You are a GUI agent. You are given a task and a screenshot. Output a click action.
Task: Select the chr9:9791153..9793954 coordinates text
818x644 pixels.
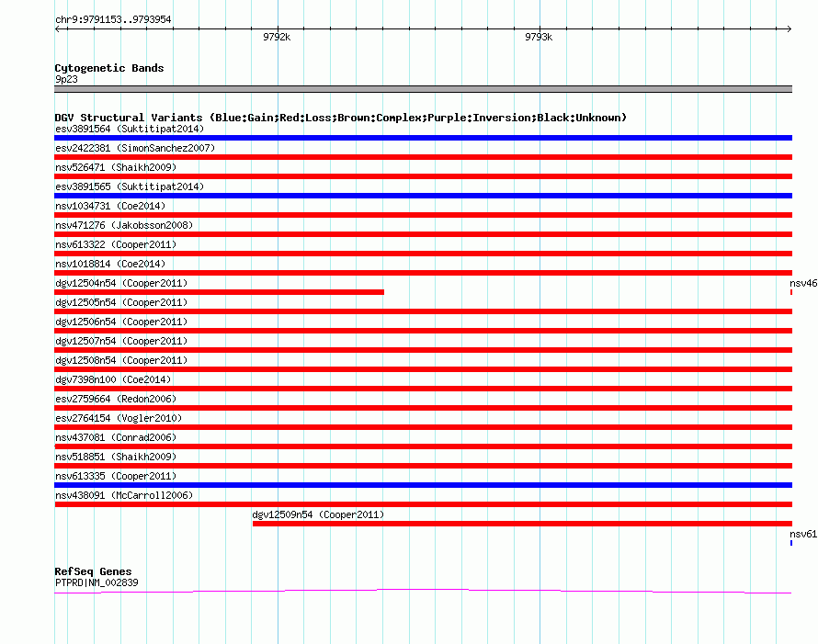click(x=113, y=19)
